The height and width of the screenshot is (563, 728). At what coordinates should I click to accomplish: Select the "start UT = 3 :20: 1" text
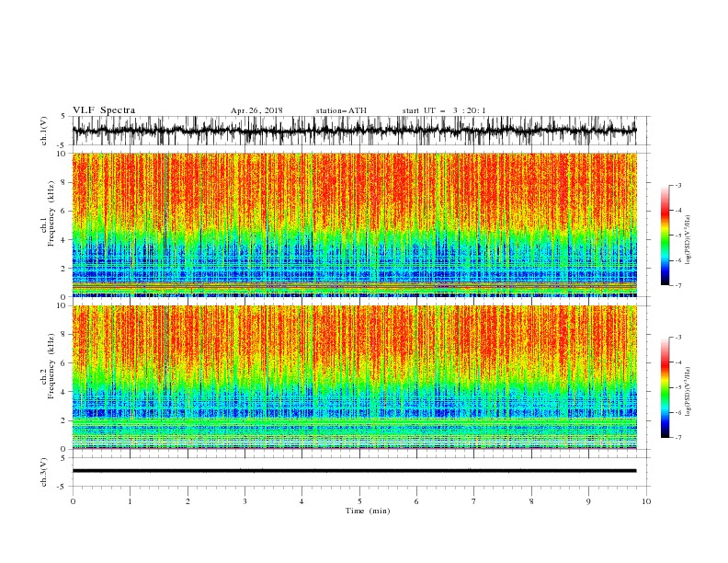(444, 110)
